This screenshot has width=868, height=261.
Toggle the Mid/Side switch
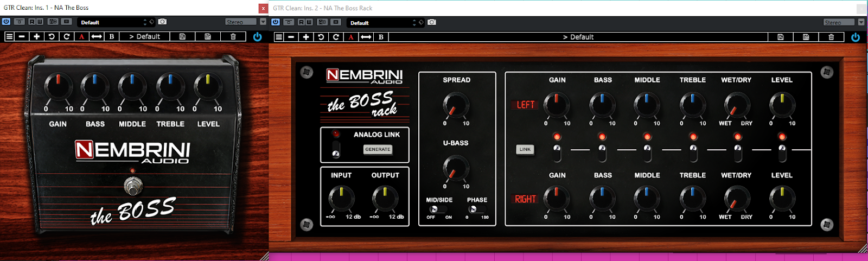click(x=438, y=209)
